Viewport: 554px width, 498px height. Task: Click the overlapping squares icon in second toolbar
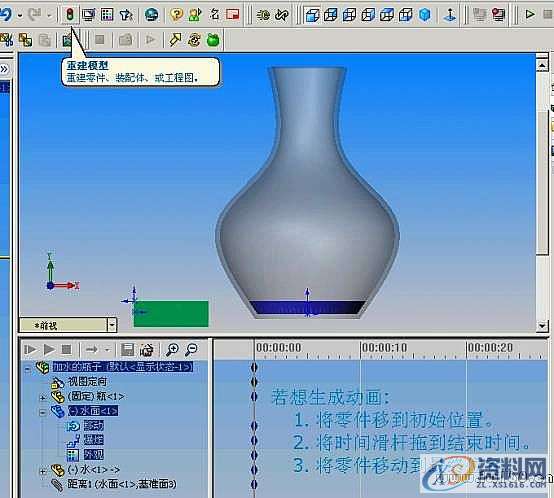click(25, 40)
